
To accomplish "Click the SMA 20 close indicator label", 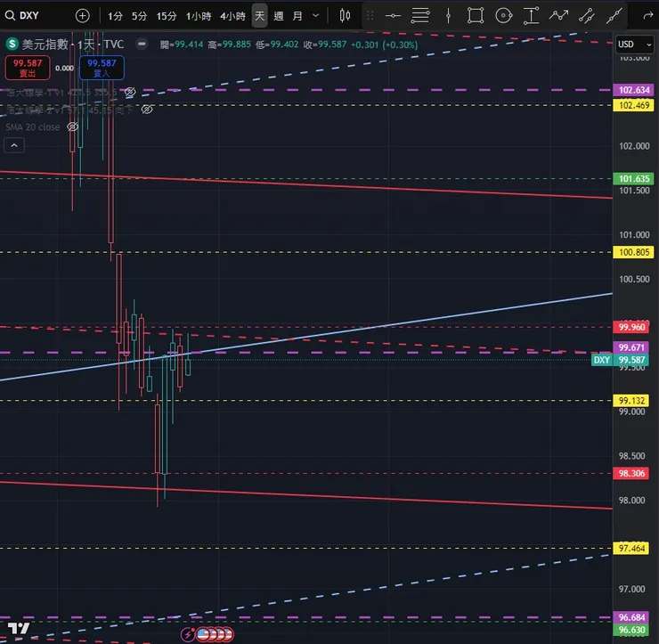I will point(32,127).
